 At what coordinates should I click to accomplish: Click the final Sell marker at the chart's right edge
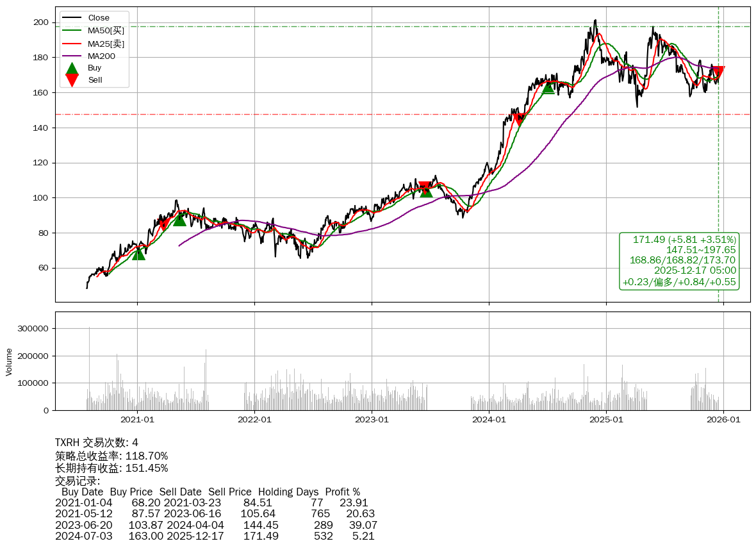tap(718, 72)
